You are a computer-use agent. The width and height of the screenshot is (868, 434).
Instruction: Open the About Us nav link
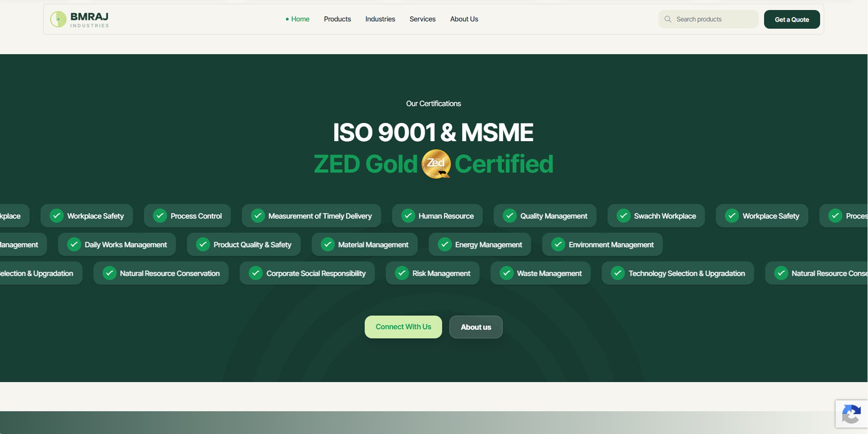coord(464,19)
